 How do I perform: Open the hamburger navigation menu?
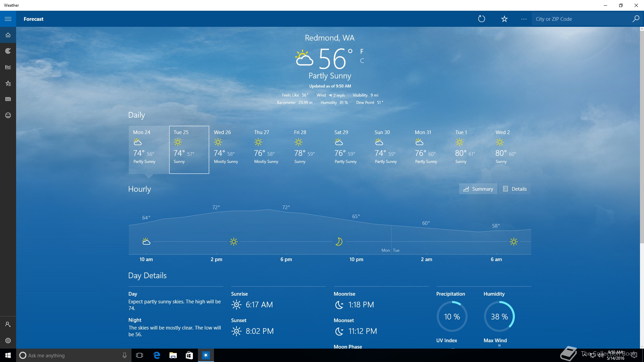point(8,19)
